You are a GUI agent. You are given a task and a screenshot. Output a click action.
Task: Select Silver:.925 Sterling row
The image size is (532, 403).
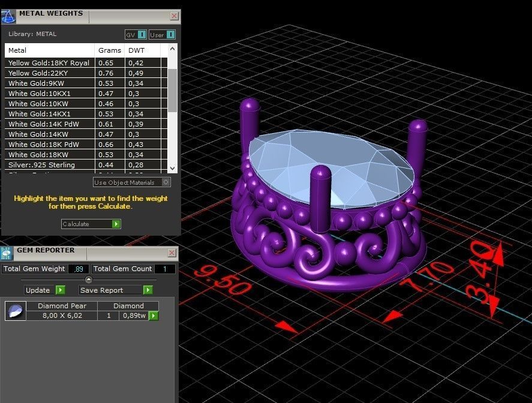pos(86,164)
